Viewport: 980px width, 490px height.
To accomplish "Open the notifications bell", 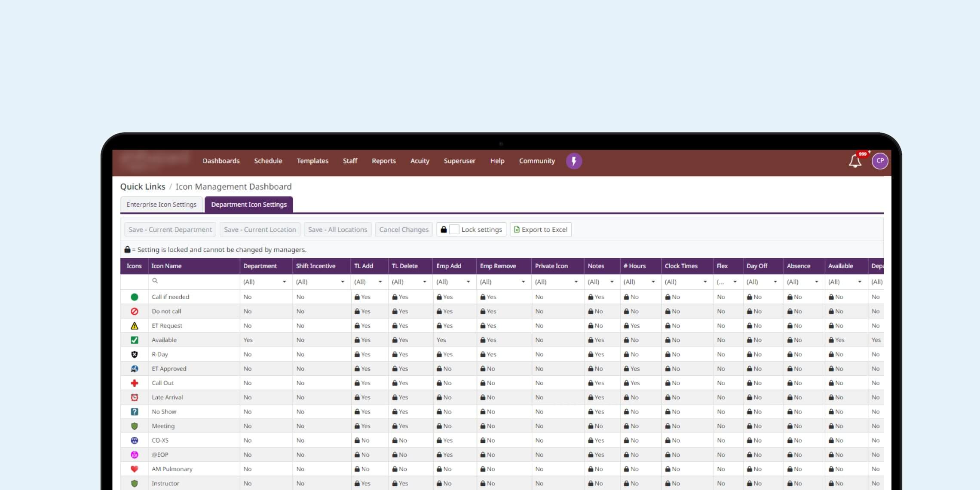I will [x=854, y=161].
